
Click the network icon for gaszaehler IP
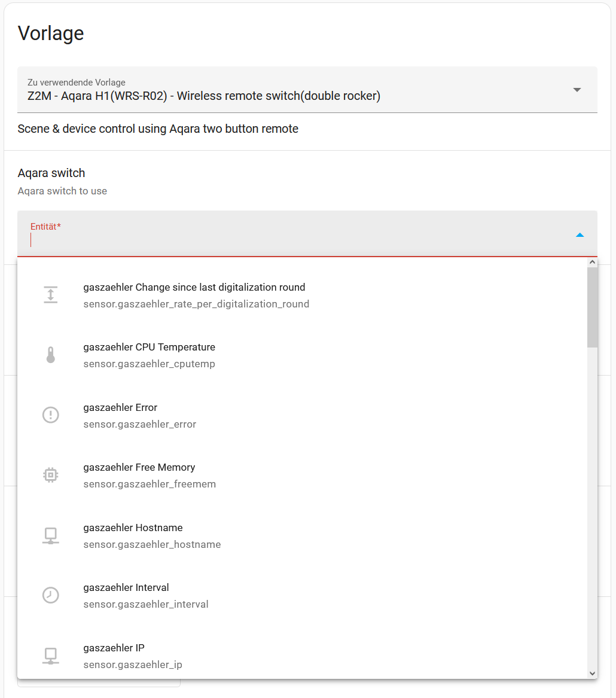pos(51,656)
